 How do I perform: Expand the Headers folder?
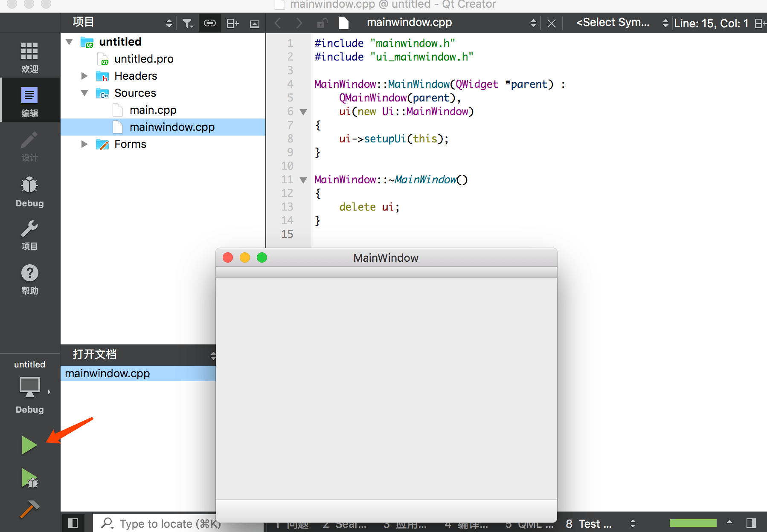(x=84, y=76)
